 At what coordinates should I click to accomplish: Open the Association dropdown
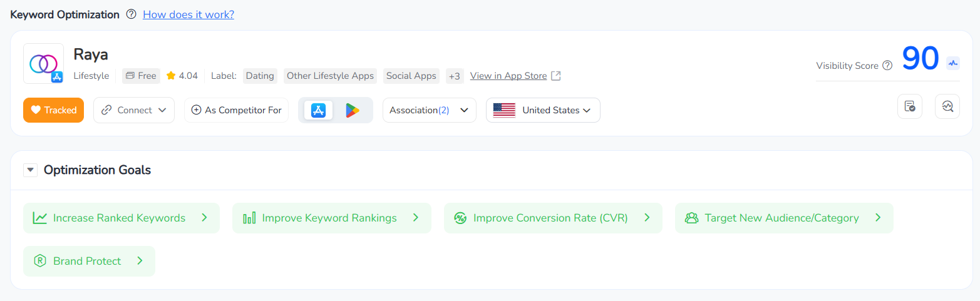429,110
